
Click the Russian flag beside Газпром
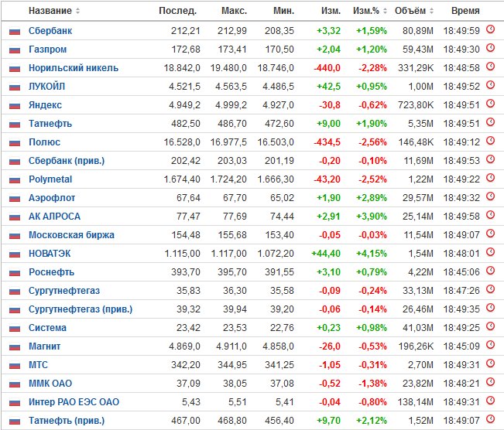tap(15, 50)
